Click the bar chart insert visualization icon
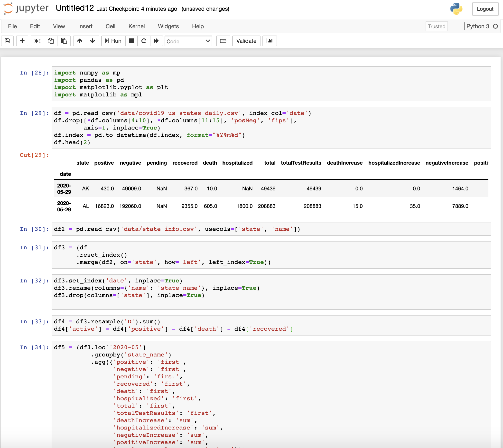Screen dimensions: 503x448 270,41
